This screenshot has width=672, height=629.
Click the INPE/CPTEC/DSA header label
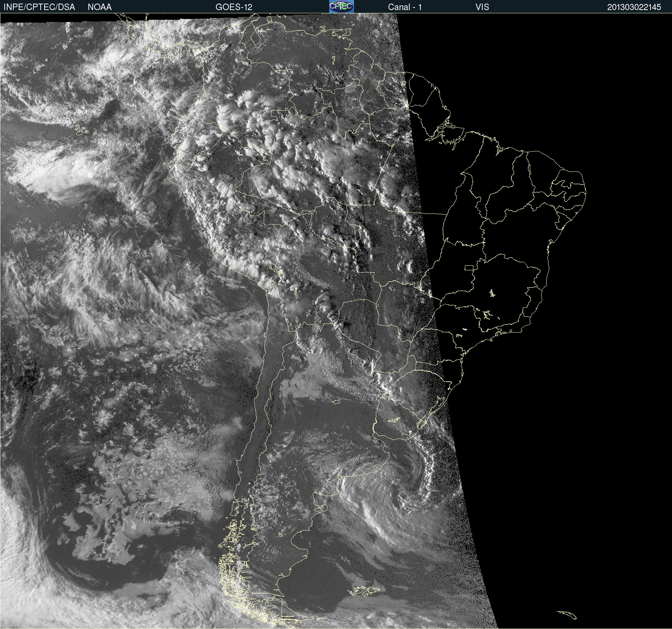(39, 7)
